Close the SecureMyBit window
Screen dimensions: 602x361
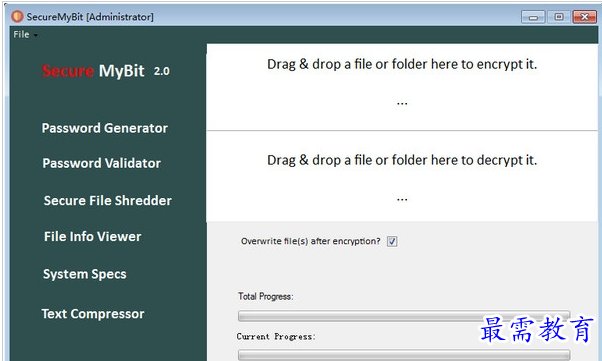point(585,17)
